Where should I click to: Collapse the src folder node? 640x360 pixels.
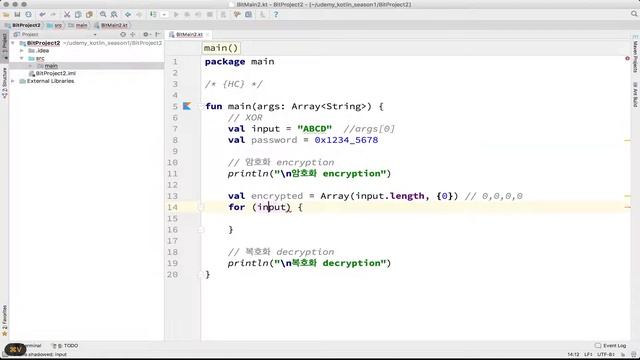point(22,58)
